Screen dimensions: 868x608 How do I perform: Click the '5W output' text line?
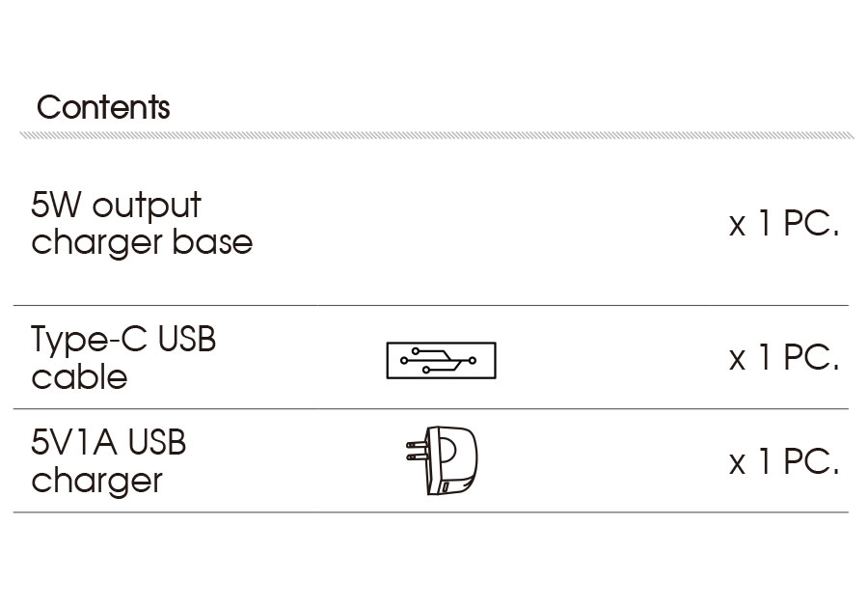[117, 206]
